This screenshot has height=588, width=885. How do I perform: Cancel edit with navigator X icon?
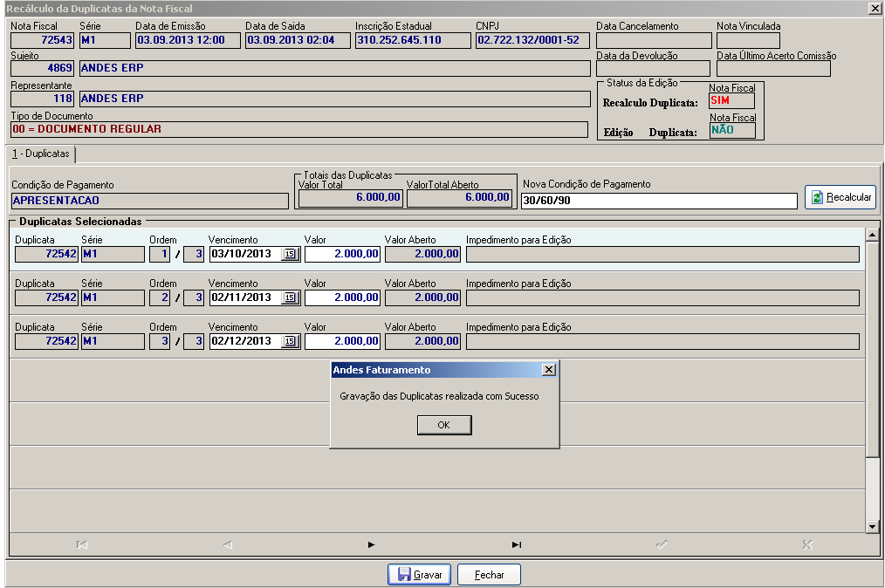807,544
